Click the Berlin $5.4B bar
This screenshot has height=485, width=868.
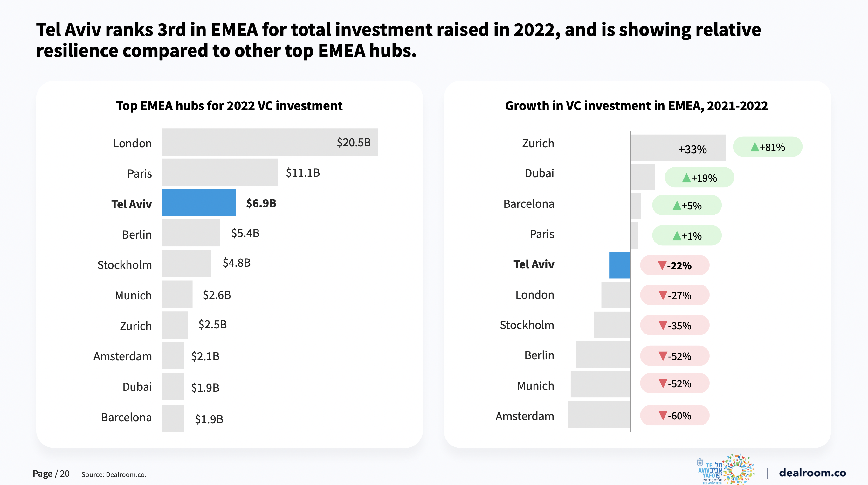click(x=191, y=233)
